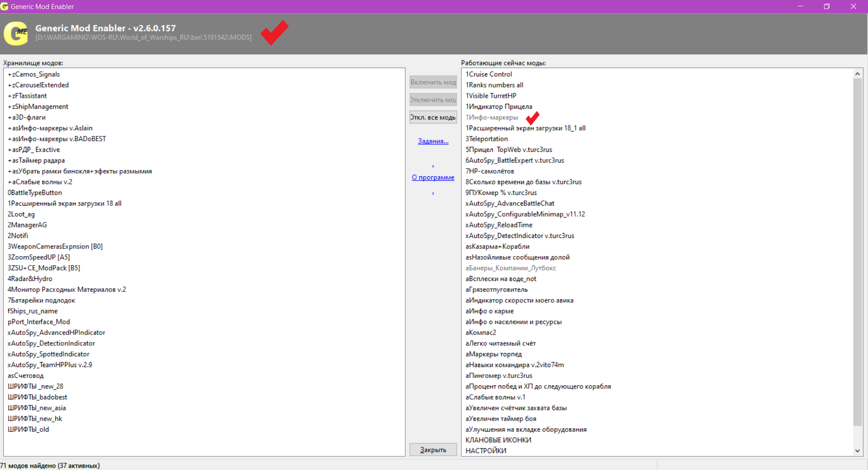This screenshot has height=470, width=868.
Task: Click the red checkmark next to 1Инфо-маркеры
Action: coord(532,118)
